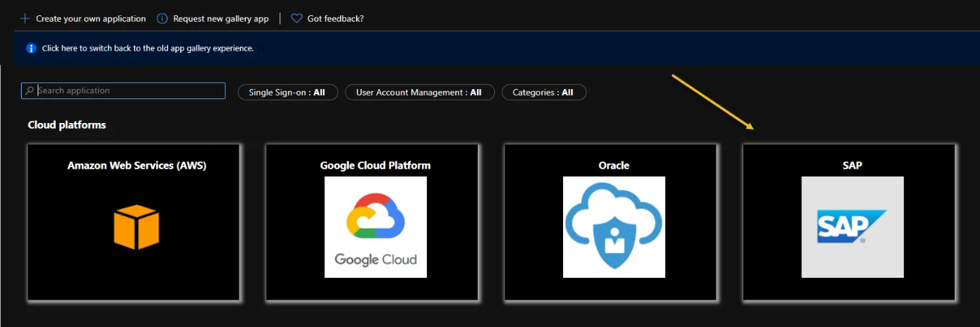
Task: Click the info icon beside Request new gallery app
Action: pyautogui.click(x=162, y=18)
